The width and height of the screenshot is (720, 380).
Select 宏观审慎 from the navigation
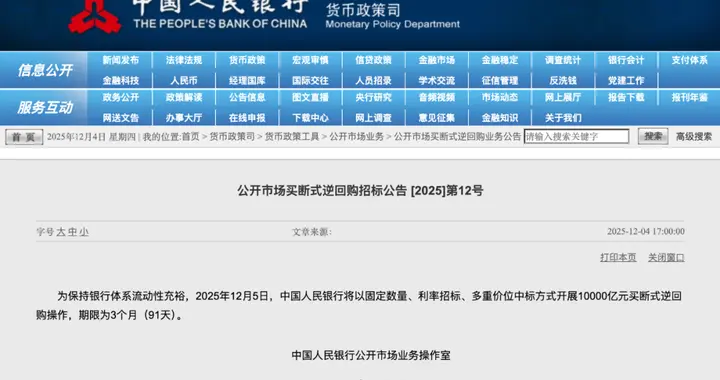310,60
